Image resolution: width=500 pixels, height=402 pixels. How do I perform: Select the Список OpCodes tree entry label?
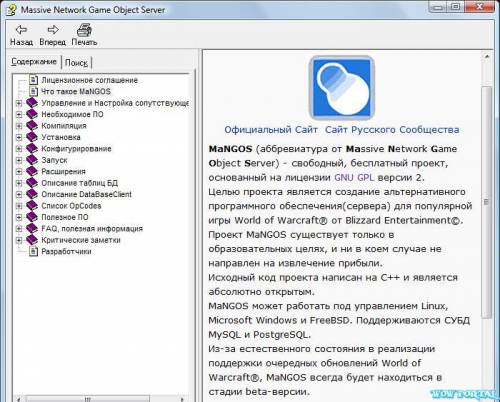click(71, 206)
